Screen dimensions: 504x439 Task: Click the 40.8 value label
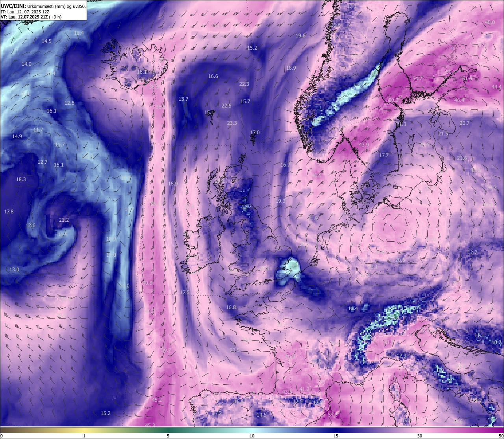[147, 283]
